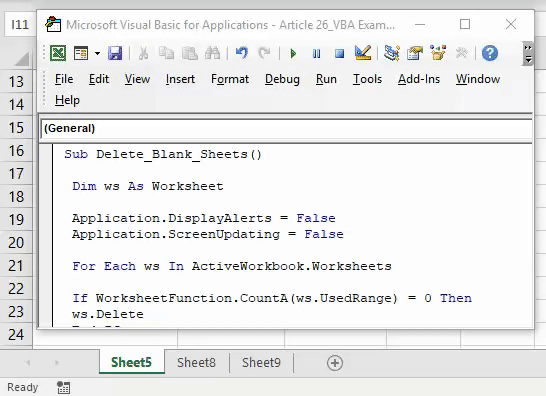
Task: Open the Tools menu
Action: click(x=367, y=79)
